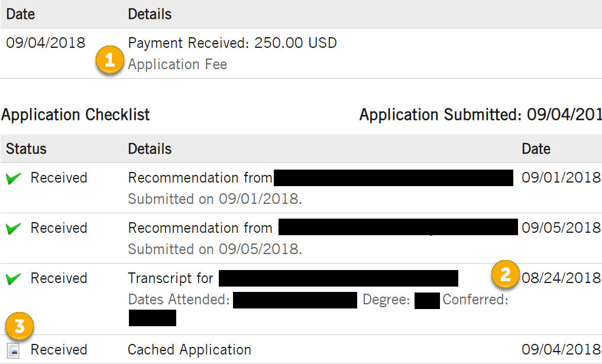Image resolution: width=602 pixels, height=364 pixels.
Task: Select the Application Checklist heading
Action: (x=76, y=114)
